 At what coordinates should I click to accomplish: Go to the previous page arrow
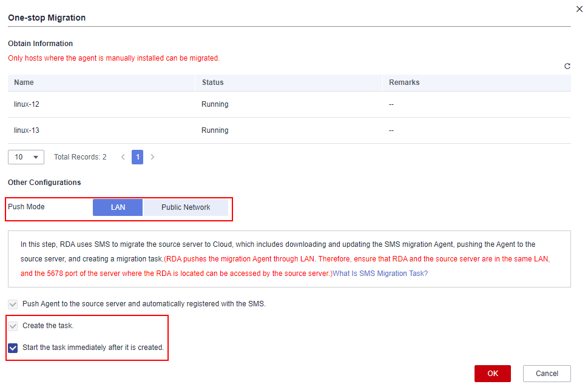click(x=123, y=157)
